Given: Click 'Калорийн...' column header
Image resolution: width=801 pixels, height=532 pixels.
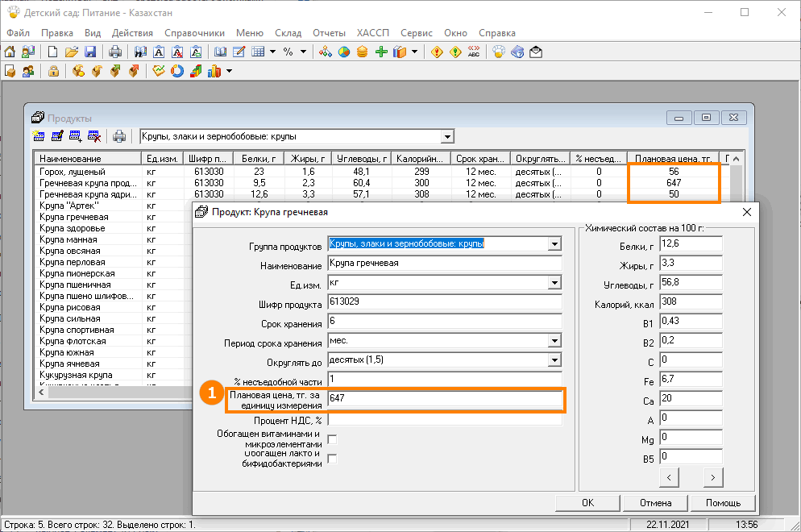Looking at the screenshot, I should click(x=421, y=159).
